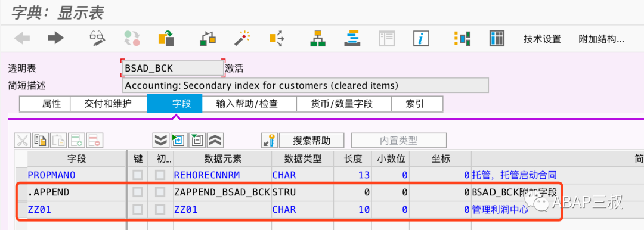Open the 货币/数量字段 tab
Screen dimensions: 644x230
pyautogui.click(x=344, y=104)
